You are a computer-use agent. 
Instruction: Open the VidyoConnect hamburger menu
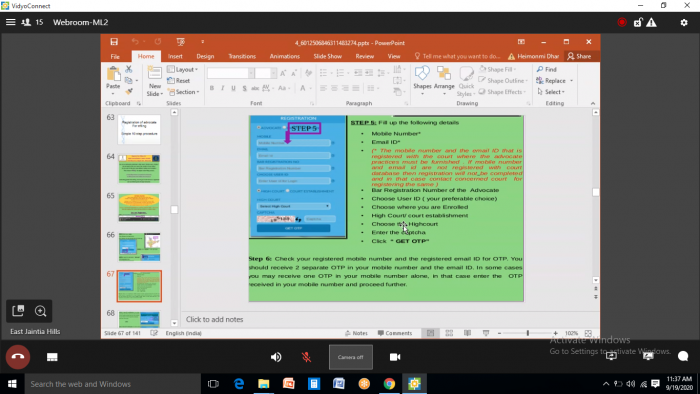(11, 22)
